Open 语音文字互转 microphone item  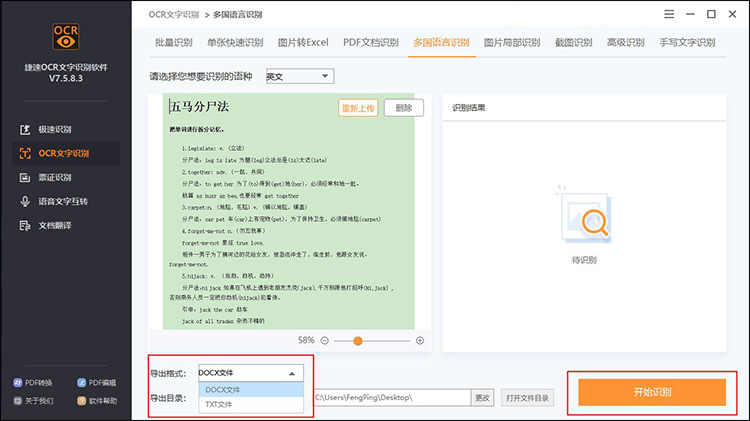pyautogui.click(x=54, y=201)
